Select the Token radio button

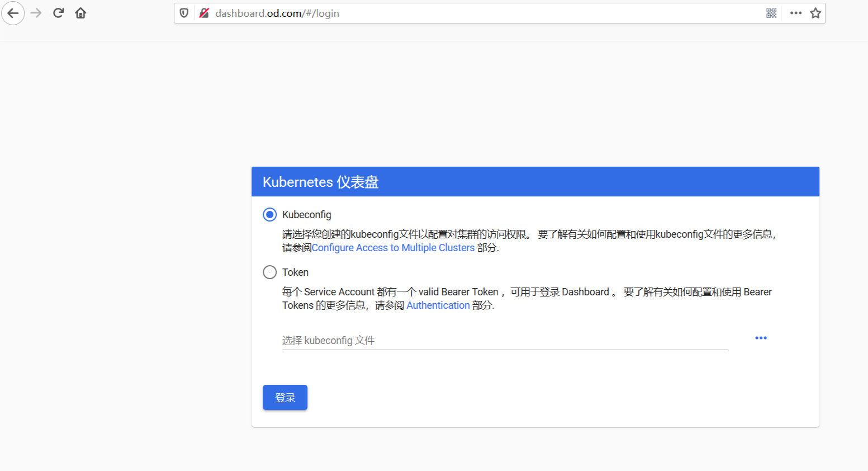coord(270,272)
